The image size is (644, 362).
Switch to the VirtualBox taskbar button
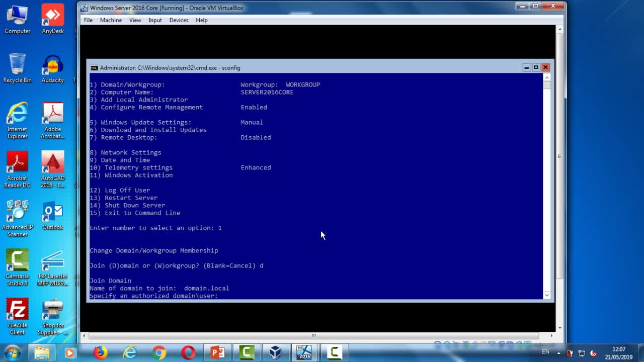275,353
